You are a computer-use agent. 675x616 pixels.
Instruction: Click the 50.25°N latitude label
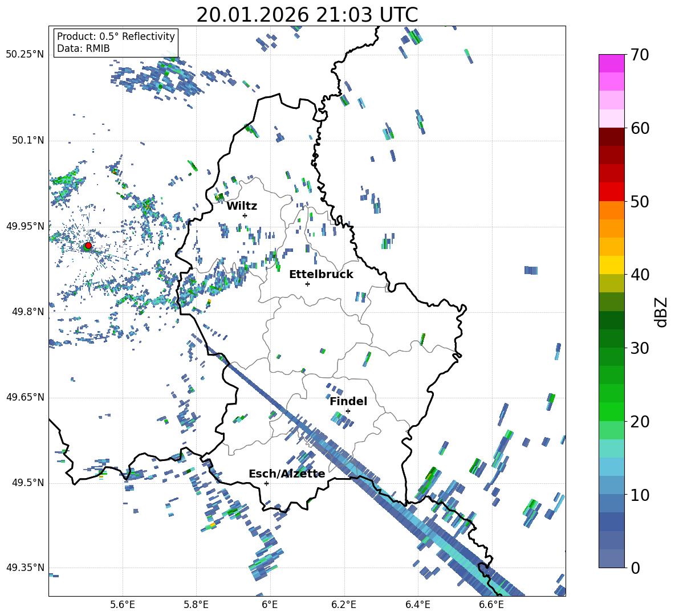click(x=25, y=55)
